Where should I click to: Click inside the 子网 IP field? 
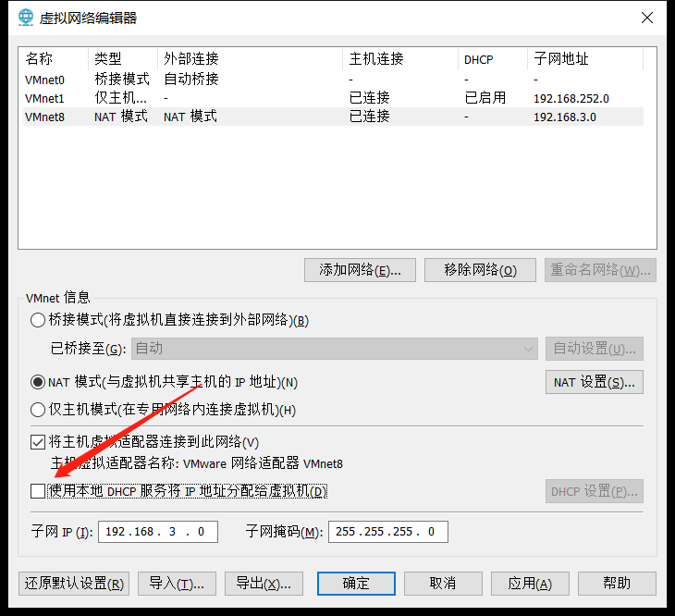tap(157, 532)
